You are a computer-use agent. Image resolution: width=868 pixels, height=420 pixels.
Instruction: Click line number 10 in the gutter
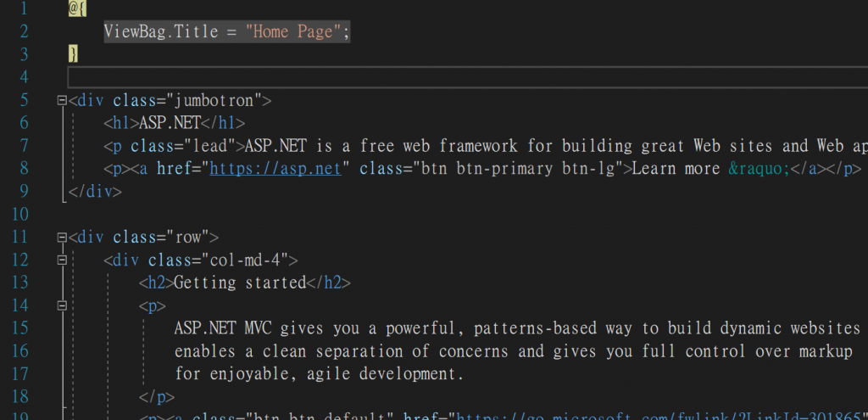20,215
